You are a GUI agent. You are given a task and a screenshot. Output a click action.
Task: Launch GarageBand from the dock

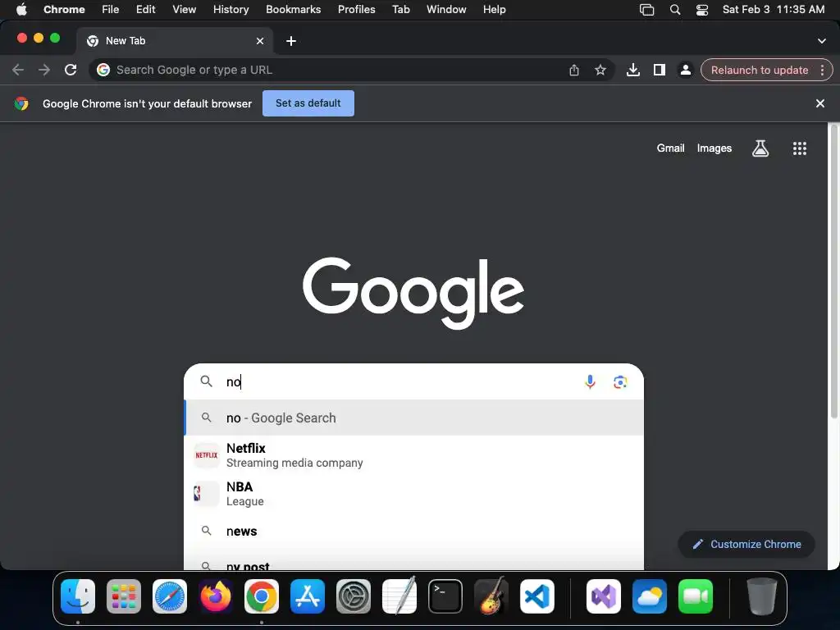pyautogui.click(x=491, y=596)
